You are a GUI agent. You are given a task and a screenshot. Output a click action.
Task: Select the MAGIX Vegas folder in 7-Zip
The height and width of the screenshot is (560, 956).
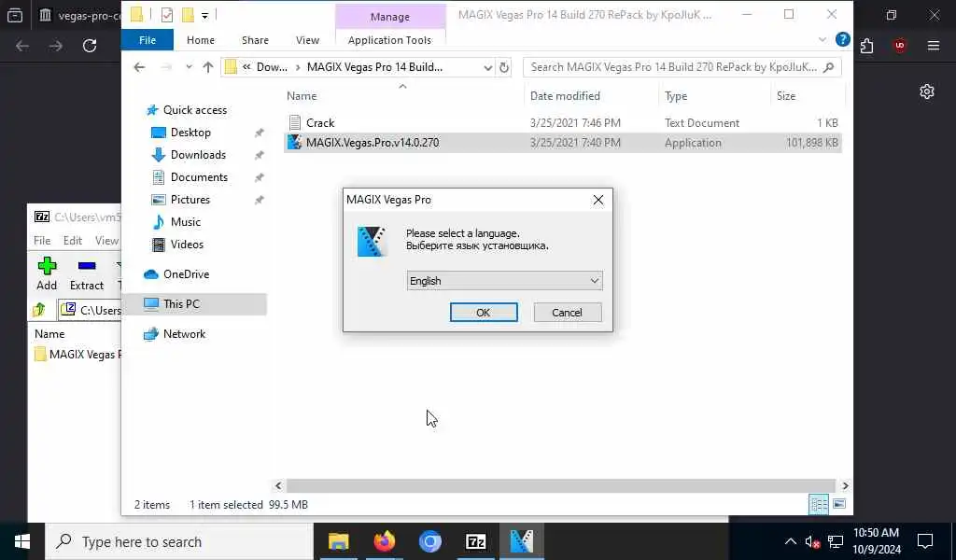pyautogui.click(x=78, y=355)
